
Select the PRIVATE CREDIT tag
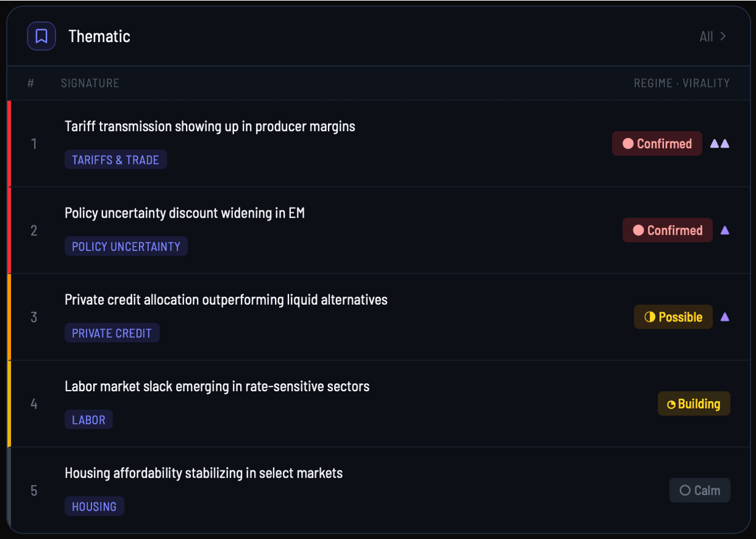coord(112,333)
